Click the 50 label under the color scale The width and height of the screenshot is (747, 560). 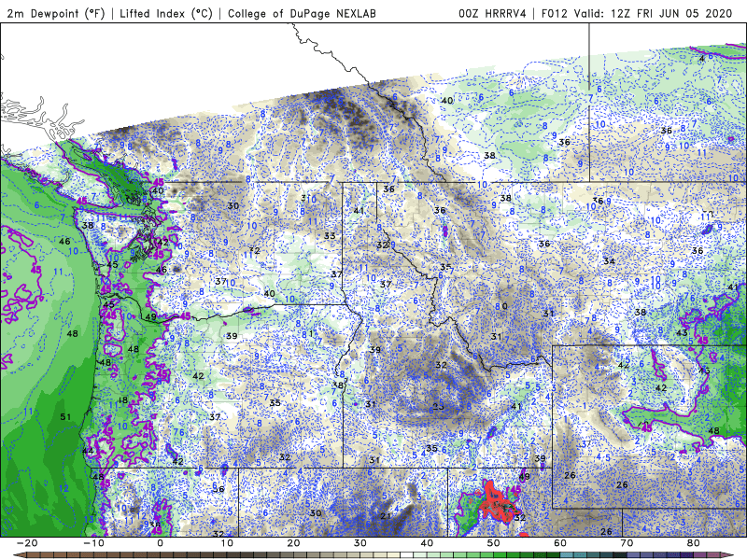point(494,543)
